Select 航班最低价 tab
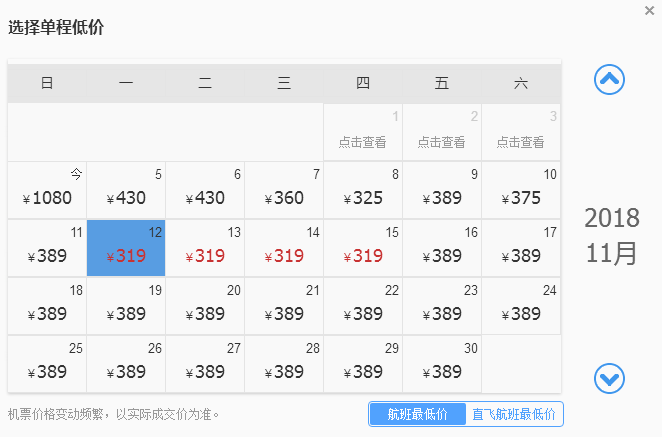Viewport: 662px width, 437px height. (x=418, y=414)
